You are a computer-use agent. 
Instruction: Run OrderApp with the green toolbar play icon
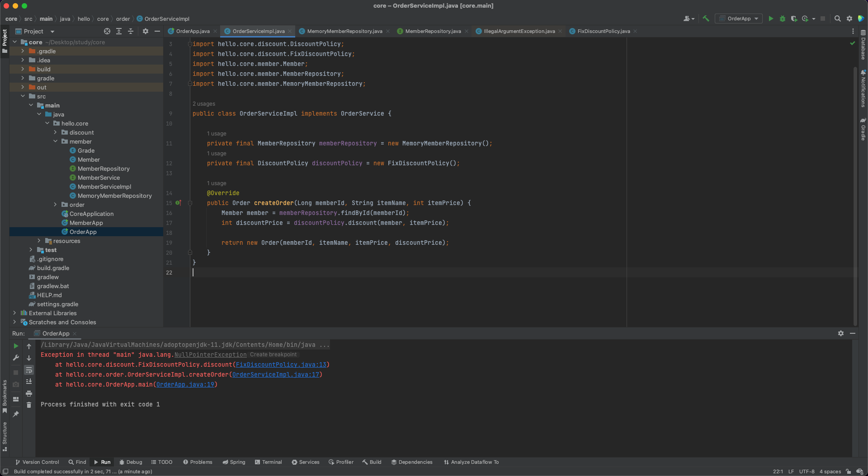771,19
